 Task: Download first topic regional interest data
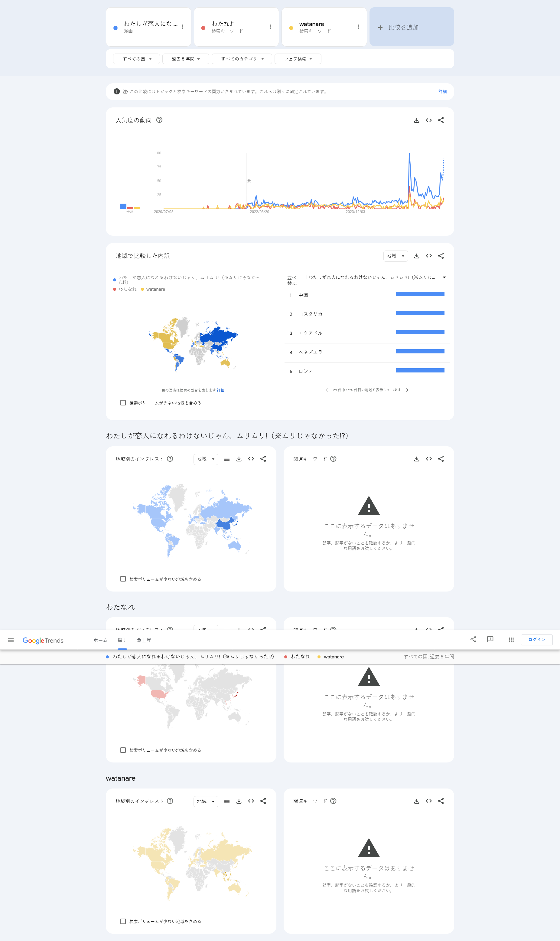point(239,459)
